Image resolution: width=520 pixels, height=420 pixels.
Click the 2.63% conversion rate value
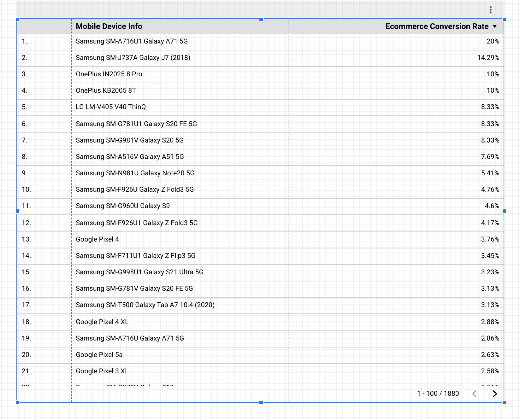click(490, 355)
